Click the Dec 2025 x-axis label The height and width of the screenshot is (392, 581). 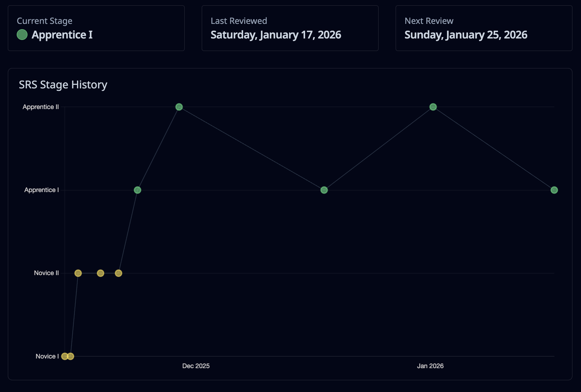coord(196,366)
